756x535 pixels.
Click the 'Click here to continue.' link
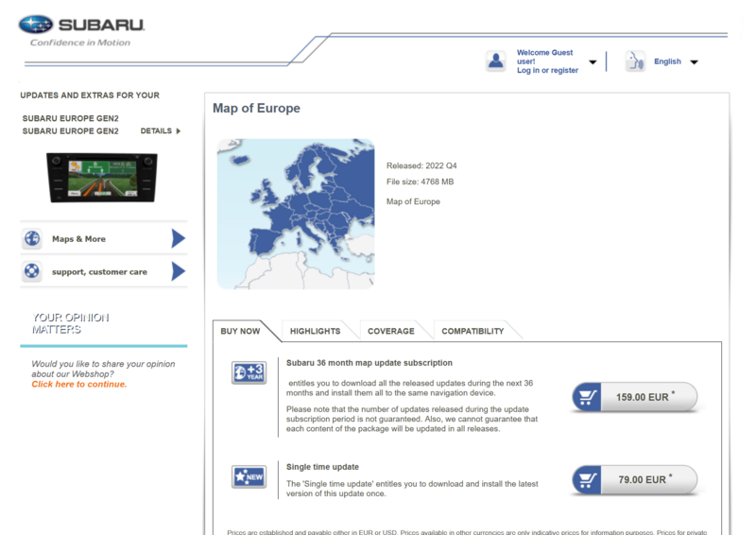[x=79, y=385]
